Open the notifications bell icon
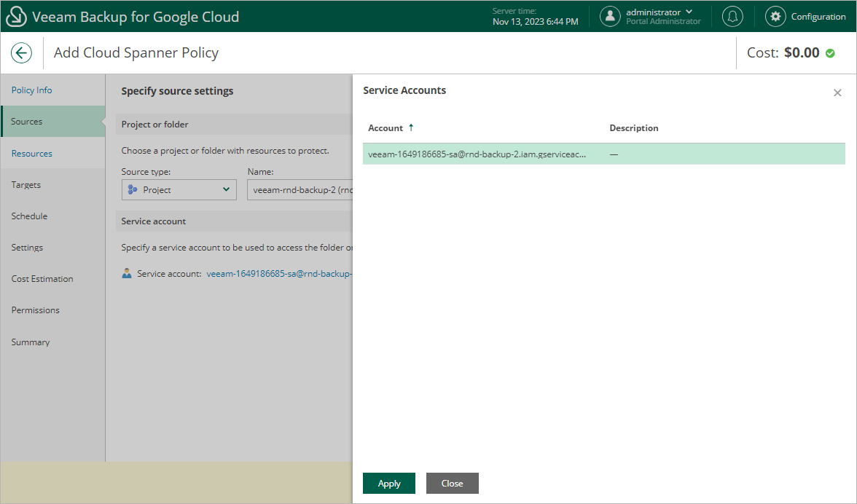Screen dimensions: 857x504 [x=732, y=16]
